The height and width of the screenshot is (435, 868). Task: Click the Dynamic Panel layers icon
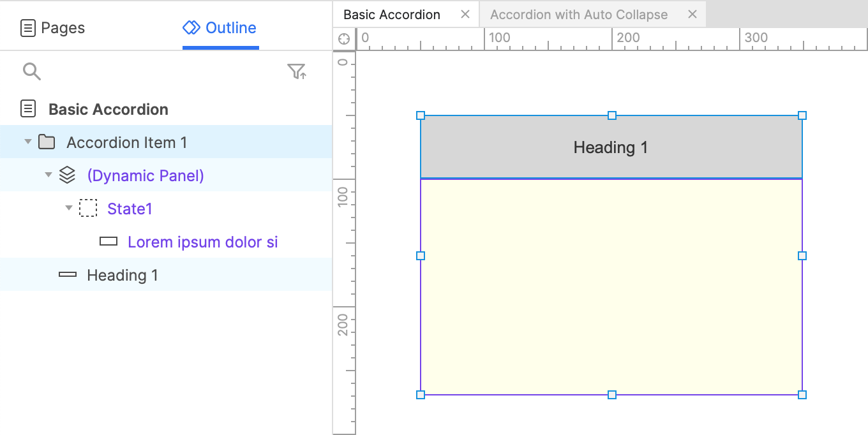click(x=67, y=175)
